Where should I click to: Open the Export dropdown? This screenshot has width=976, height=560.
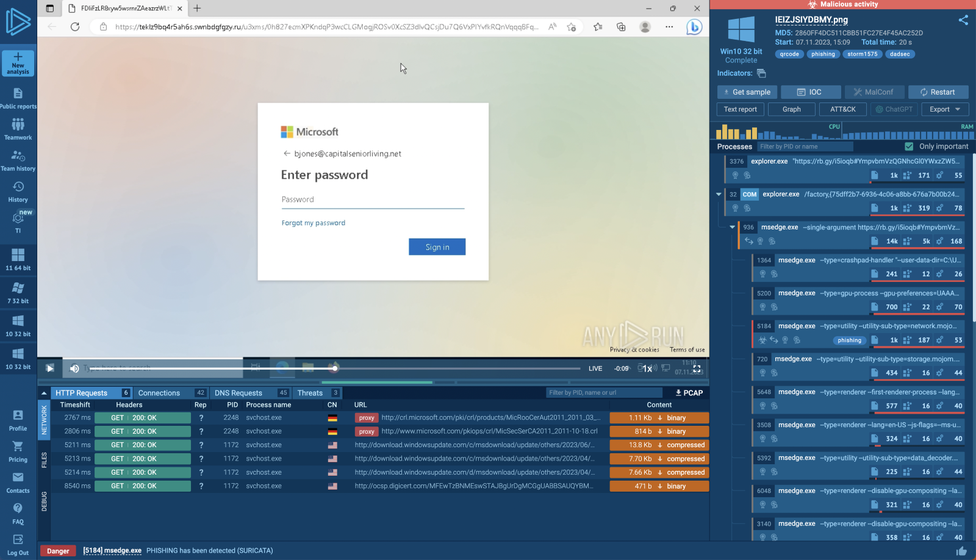pyautogui.click(x=945, y=109)
